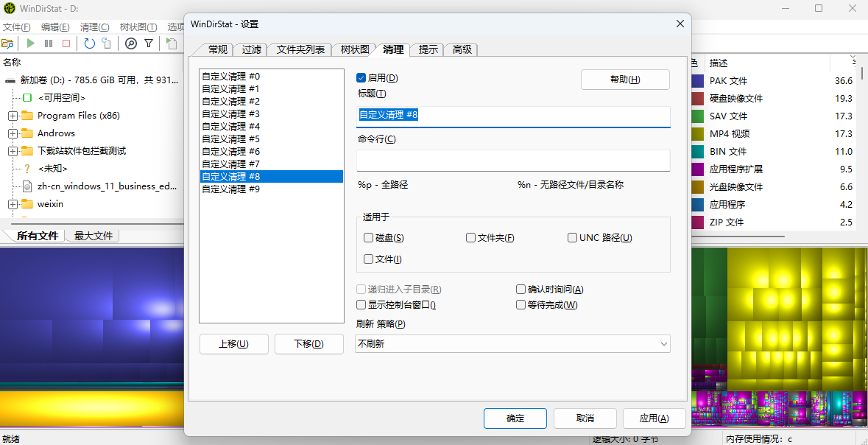Viewport: 868px width, 445px height.
Task: Click the WinDirStat app logo icon
Action: [x=9, y=8]
